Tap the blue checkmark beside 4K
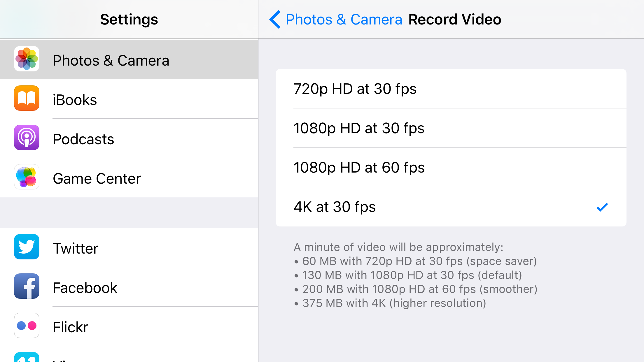Viewport: 644px width, 362px height. (x=602, y=207)
